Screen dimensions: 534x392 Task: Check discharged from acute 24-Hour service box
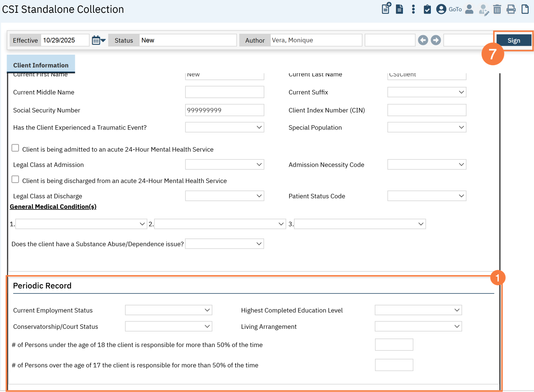point(16,180)
